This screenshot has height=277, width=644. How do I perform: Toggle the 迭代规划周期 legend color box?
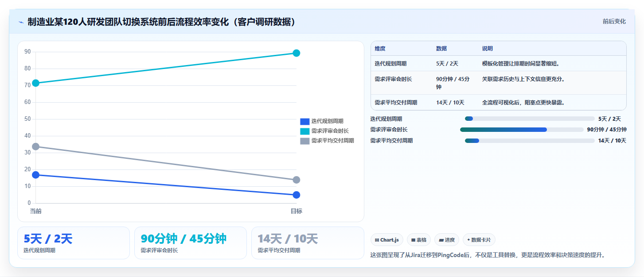[x=304, y=121]
